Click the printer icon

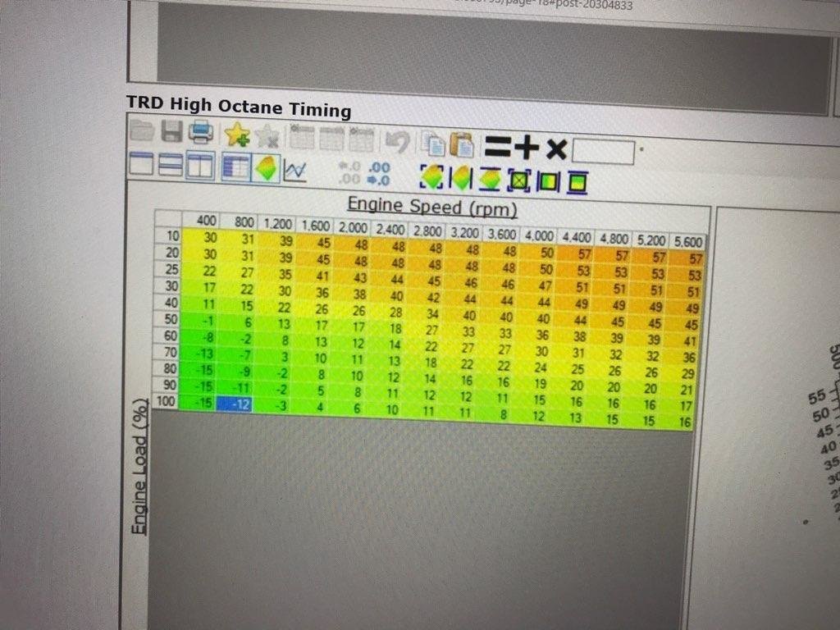(201, 132)
